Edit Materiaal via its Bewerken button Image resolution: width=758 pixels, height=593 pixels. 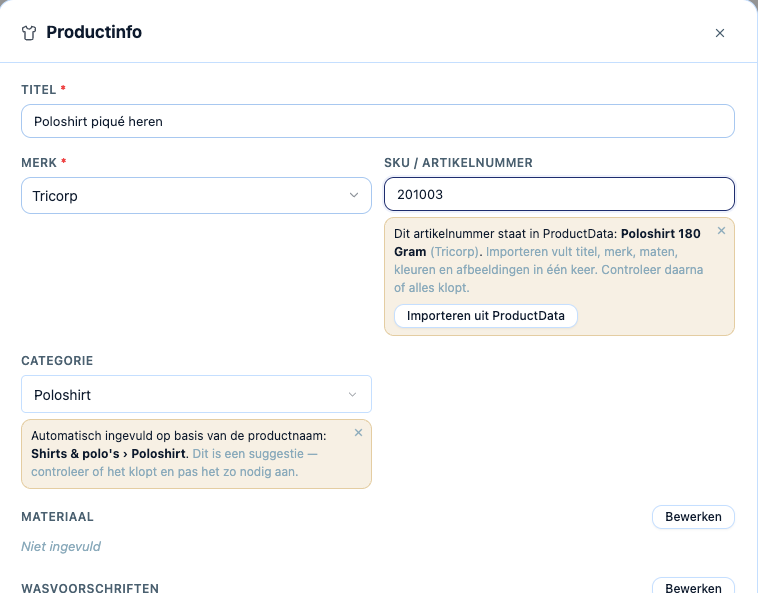[x=693, y=517]
